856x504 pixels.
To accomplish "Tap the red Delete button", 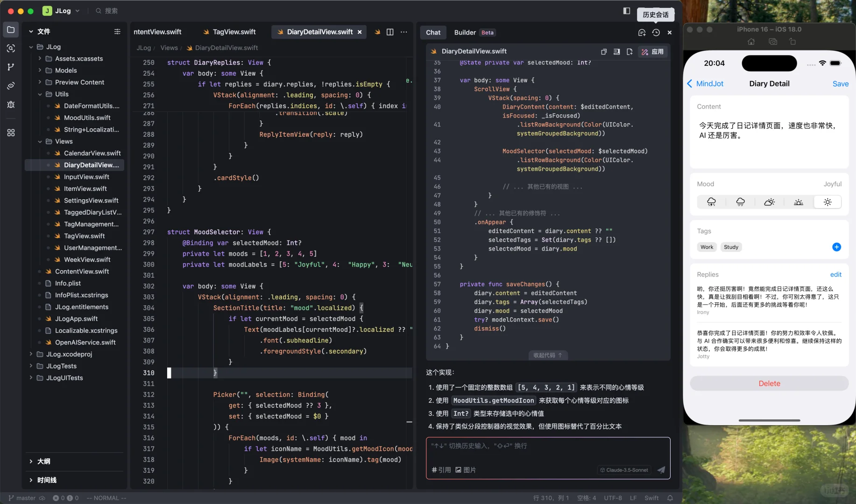I will point(769,383).
